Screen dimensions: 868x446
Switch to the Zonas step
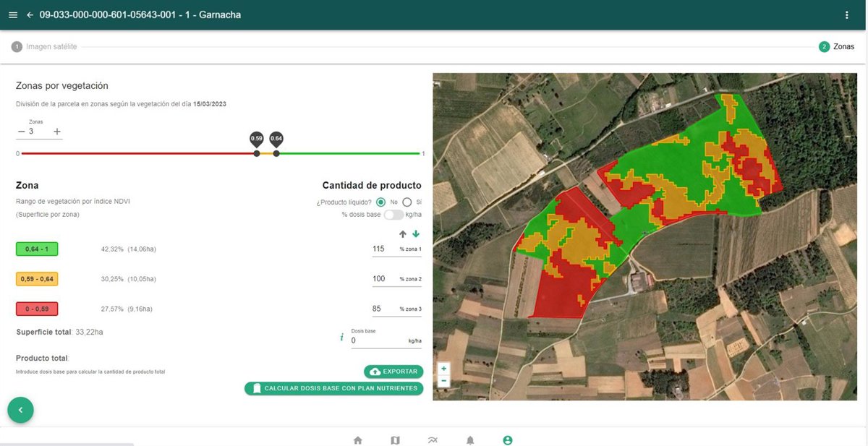click(836, 47)
